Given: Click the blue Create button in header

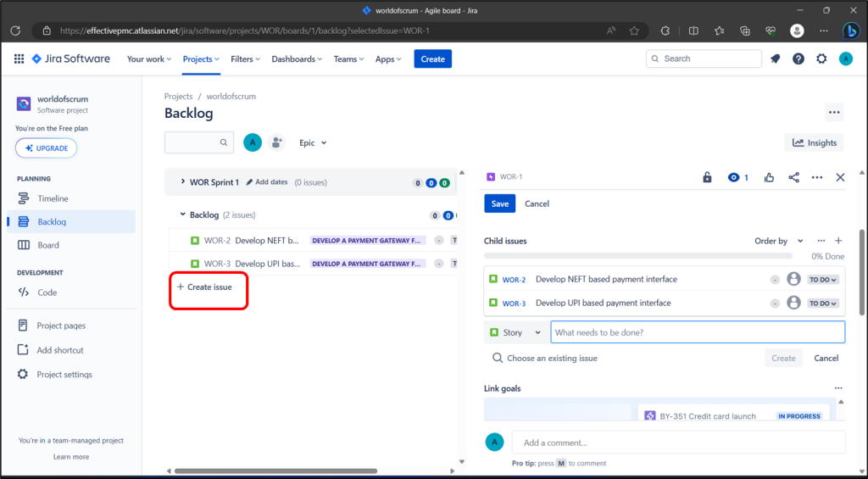Looking at the screenshot, I should [433, 58].
